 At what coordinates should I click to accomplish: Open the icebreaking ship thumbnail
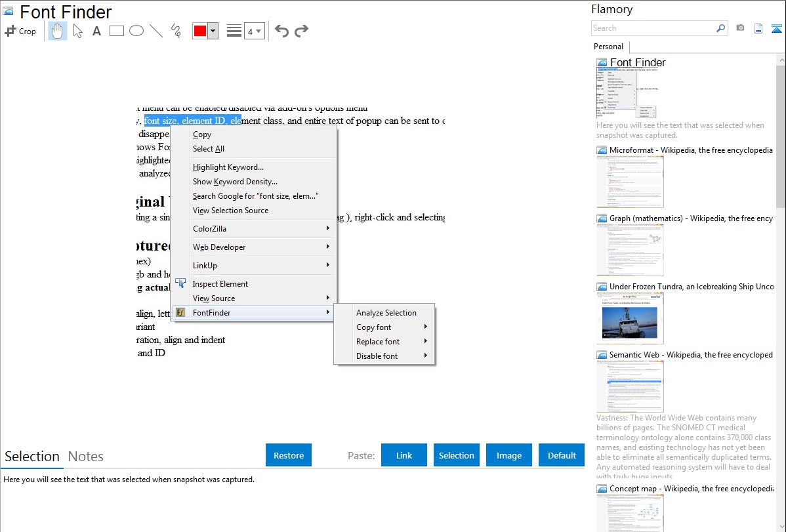(630, 318)
